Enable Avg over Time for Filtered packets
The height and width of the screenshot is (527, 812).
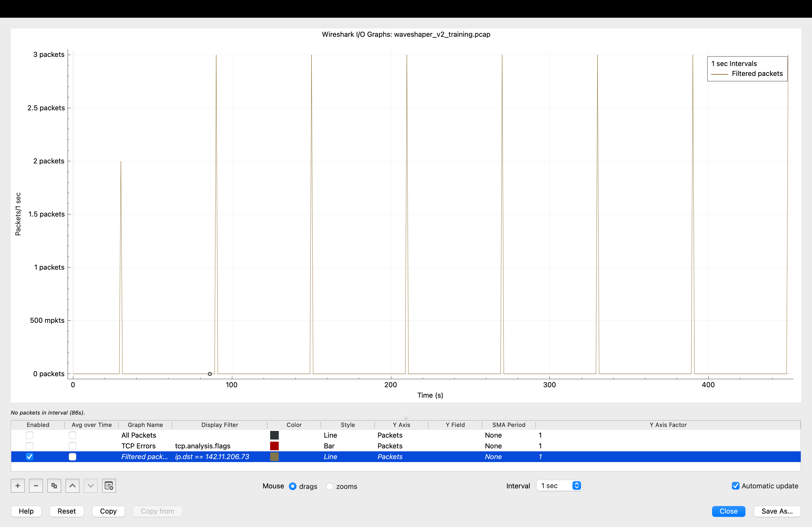[72, 457]
